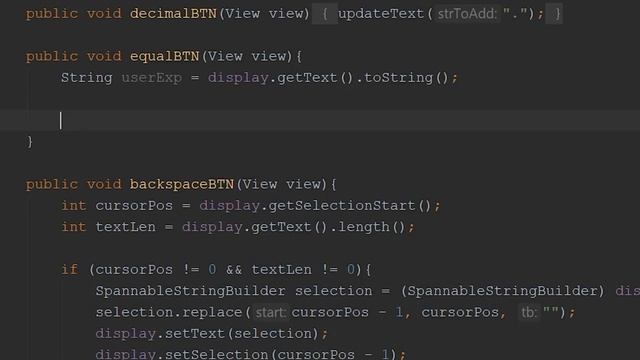The height and width of the screenshot is (360, 640).
Task: Click the SpannableStringBuilder type at line start
Action: pyautogui.click(x=190, y=291)
